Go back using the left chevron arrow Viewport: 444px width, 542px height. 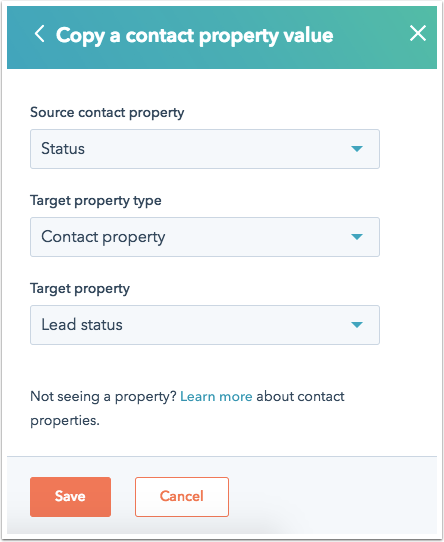39,34
